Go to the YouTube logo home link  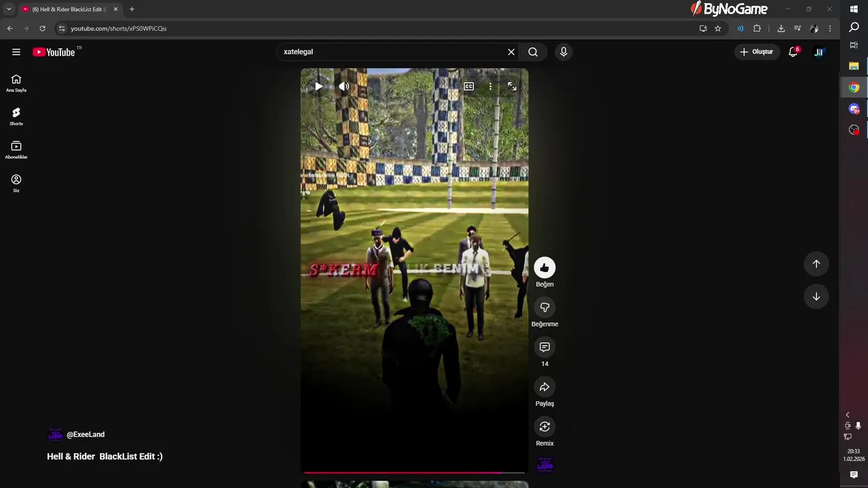54,52
